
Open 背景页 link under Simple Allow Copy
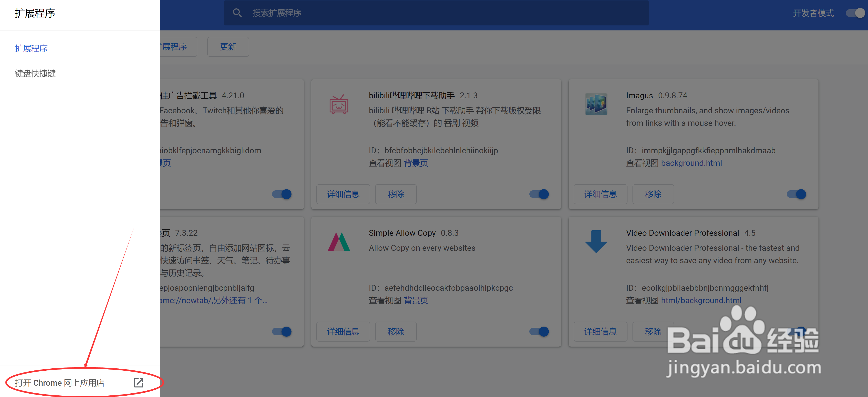coord(416,300)
